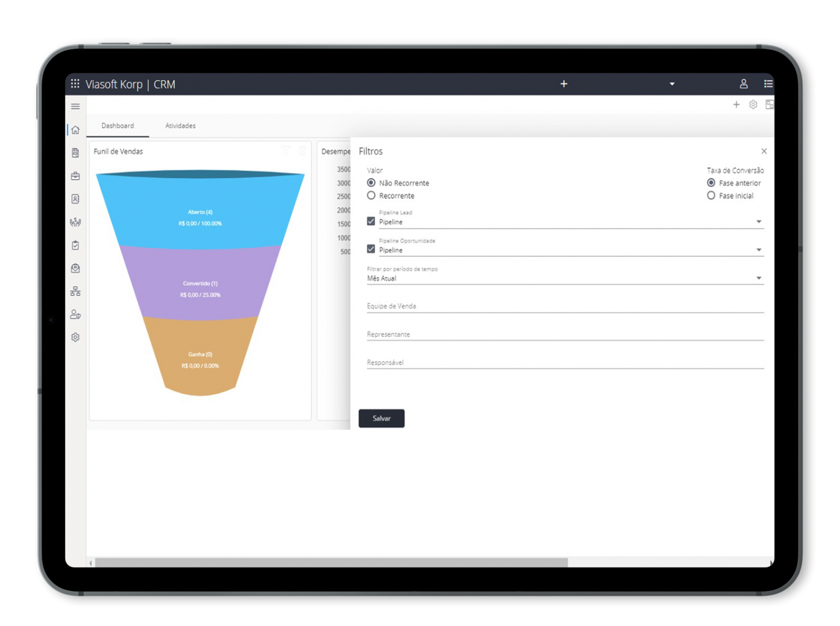Image resolution: width=840 pixels, height=626 pixels.
Task: Click the horizontal scrollbar at the bottom
Action: pyautogui.click(x=331, y=562)
